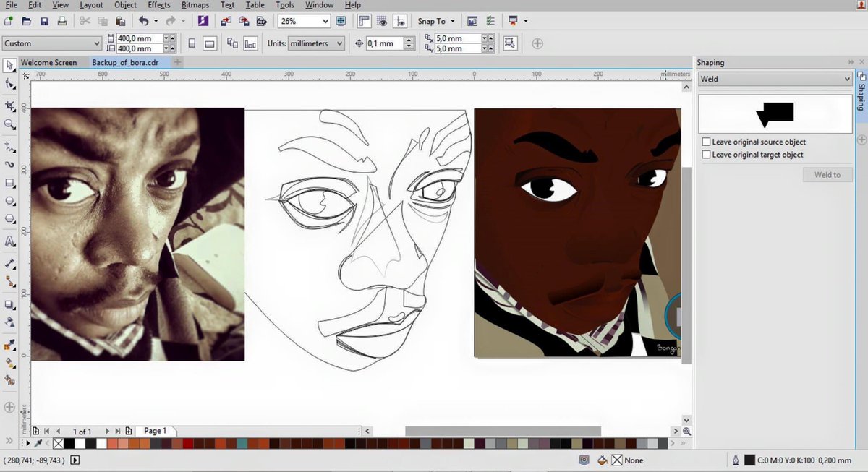868x472 pixels.
Task: Click the Undo arrow
Action: (x=143, y=21)
